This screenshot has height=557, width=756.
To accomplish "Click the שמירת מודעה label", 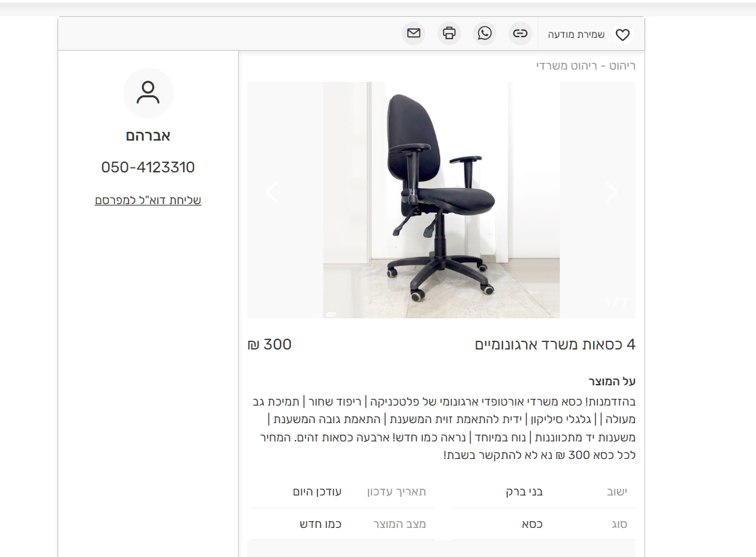I will pos(576,34).
